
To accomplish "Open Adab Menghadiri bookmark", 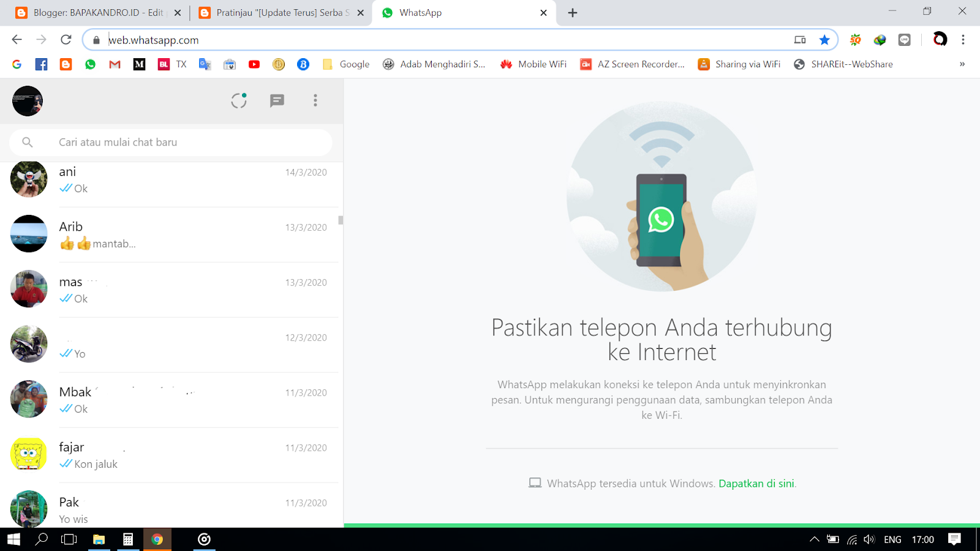I will coord(434,64).
